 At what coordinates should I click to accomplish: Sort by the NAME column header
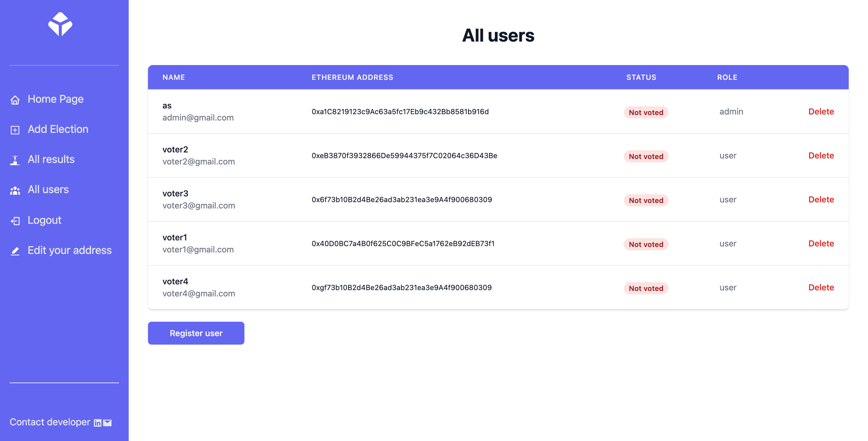(x=174, y=77)
